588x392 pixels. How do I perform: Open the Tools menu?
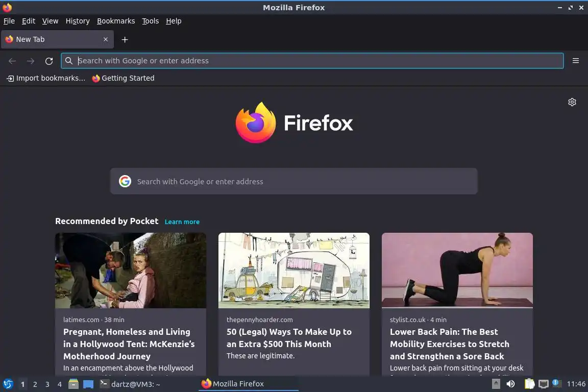151,21
